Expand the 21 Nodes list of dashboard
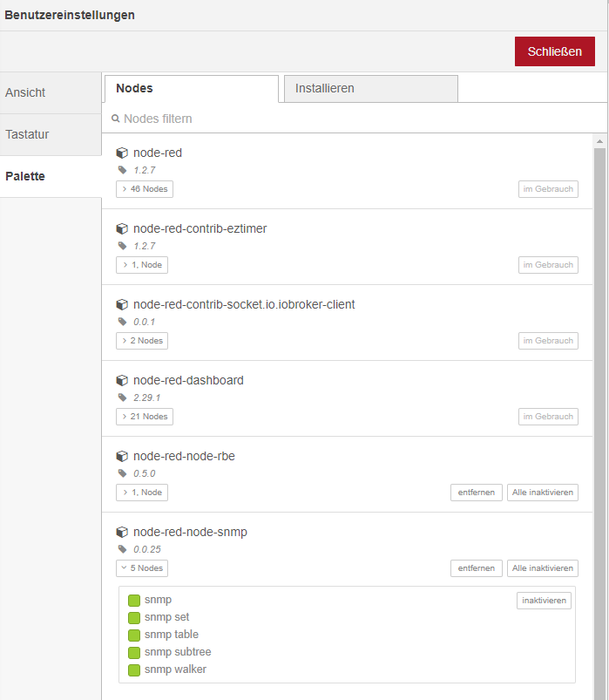 tap(145, 417)
